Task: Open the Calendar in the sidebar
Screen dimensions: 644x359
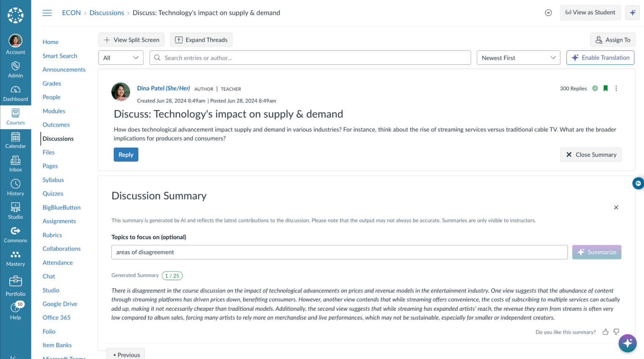Action: point(15,140)
